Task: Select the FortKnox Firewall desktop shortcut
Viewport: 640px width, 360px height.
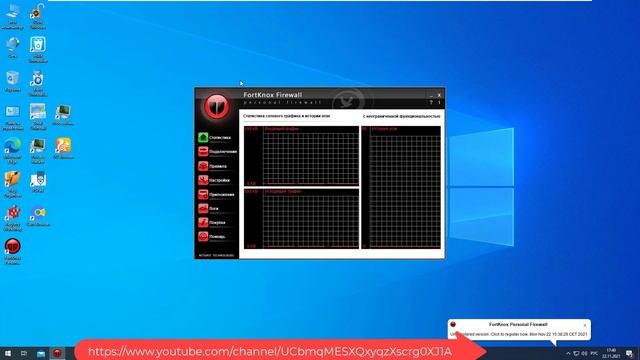Action: pyautogui.click(x=13, y=251)
